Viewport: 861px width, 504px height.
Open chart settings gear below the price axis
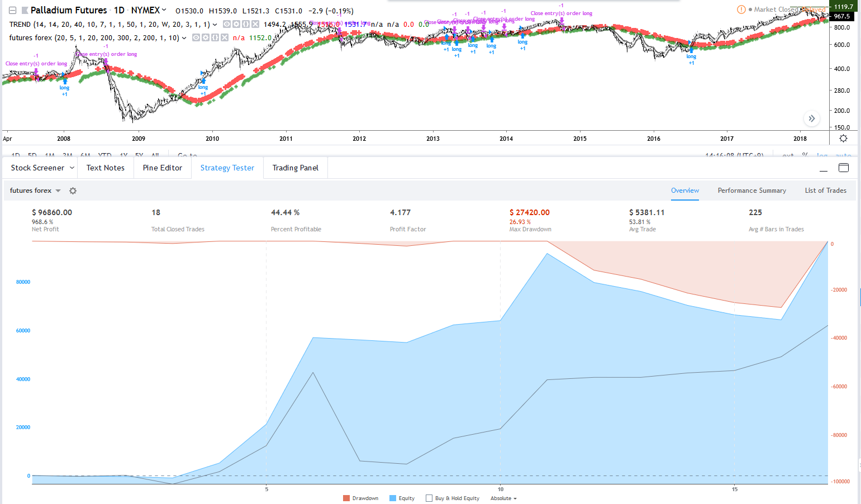[x=843, y=139]
